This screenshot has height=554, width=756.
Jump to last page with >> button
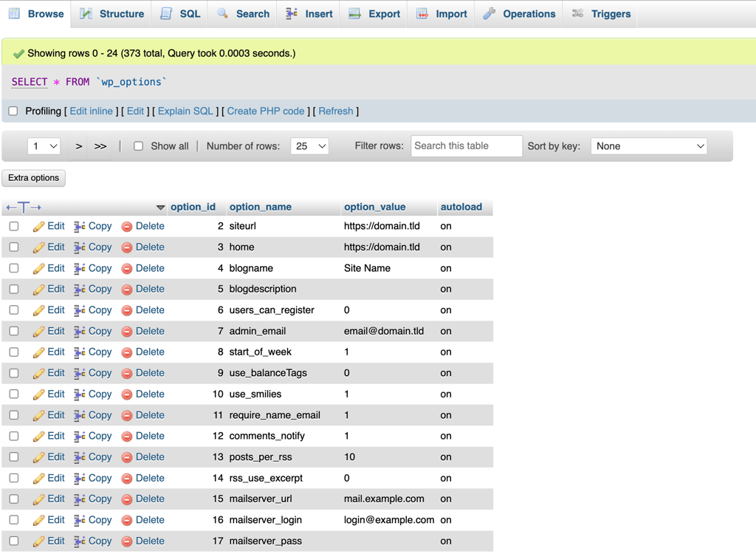[100, 146]
